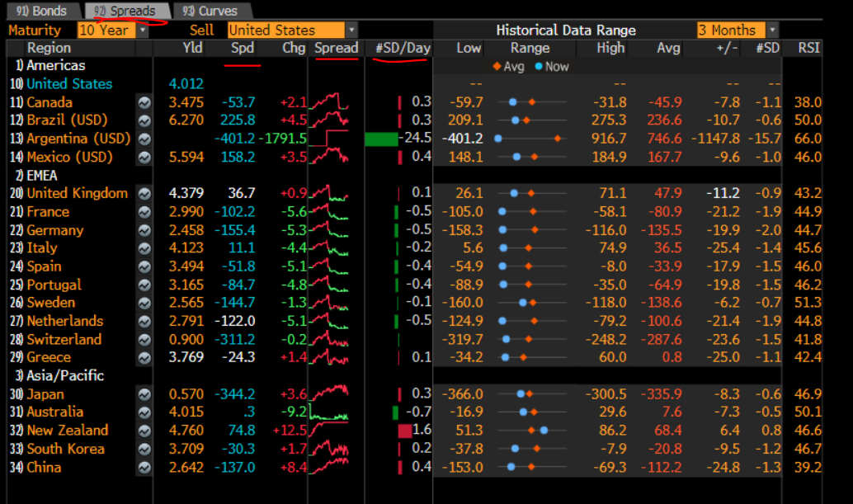Click the China spread sparkline chart
The height and width of the screenshot is (504, 853).
[x=328, y=467]
